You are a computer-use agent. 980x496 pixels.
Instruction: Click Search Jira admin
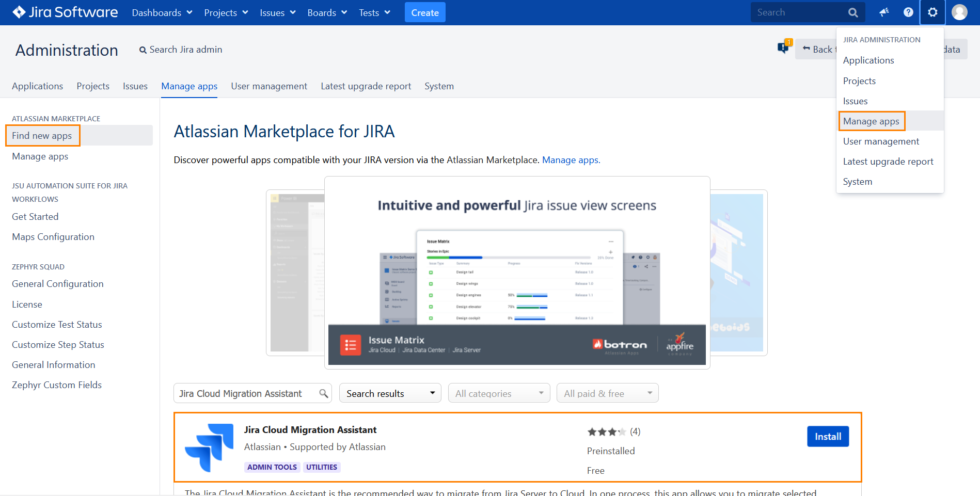click(181, 50)
